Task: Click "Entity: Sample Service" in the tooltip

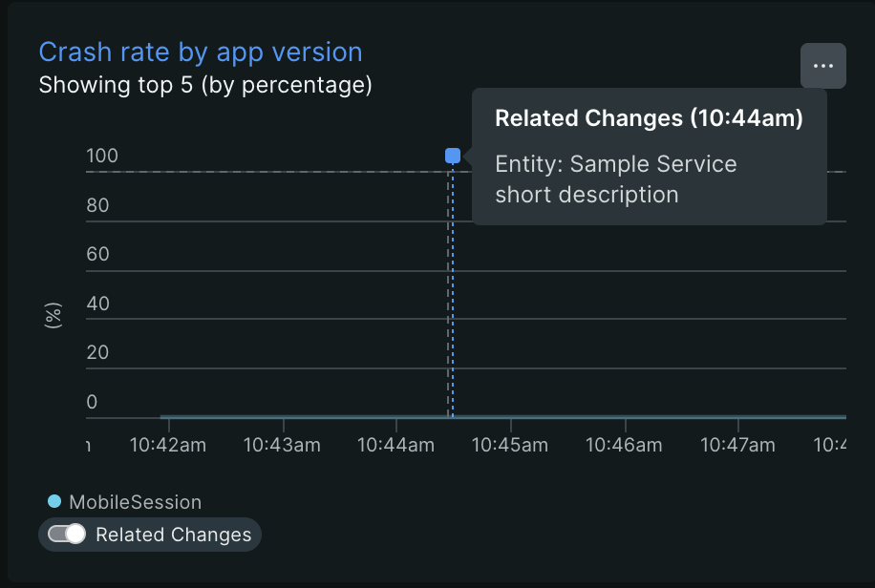Action: coord(616,164)
